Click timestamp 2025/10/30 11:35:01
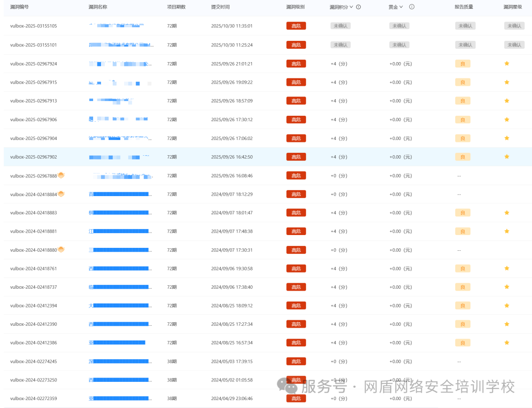Screen dimensions: 532x408 (232, 26)
